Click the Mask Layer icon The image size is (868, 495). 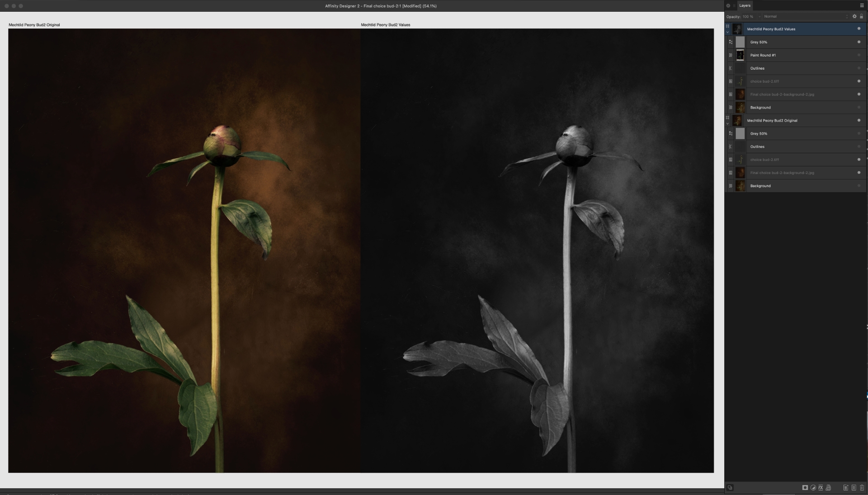point(805,488)
